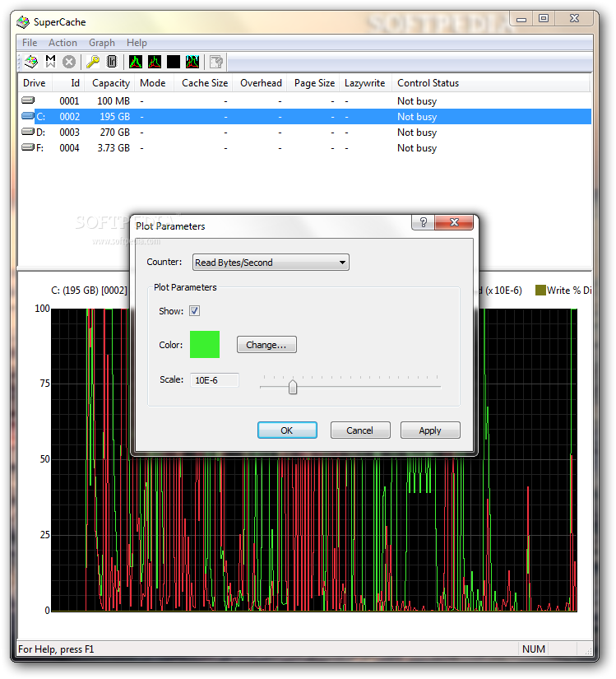Click the OK button
The height and width of the screenshot is (679, 616).
tap(287, 430)
